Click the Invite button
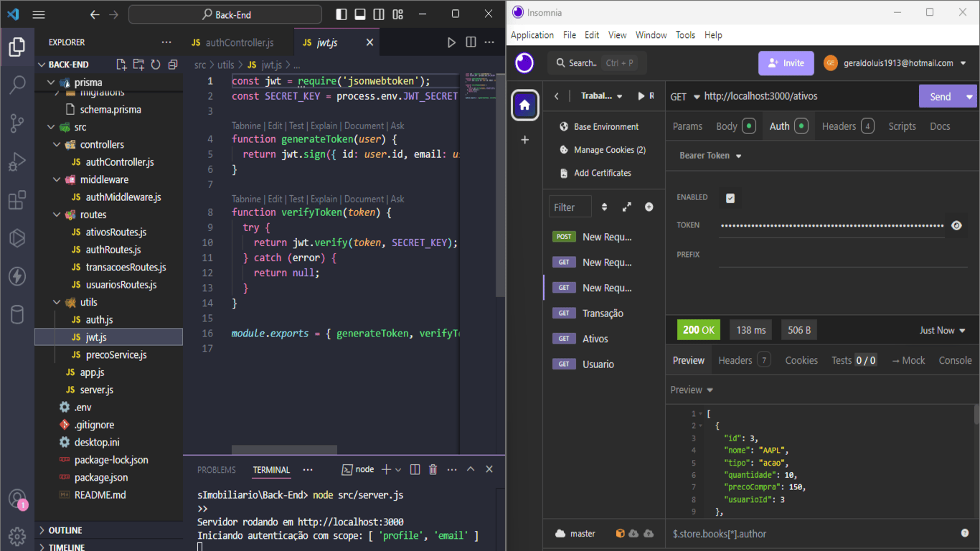Viewport: 980px width, 551px height. tap(786, 63)
